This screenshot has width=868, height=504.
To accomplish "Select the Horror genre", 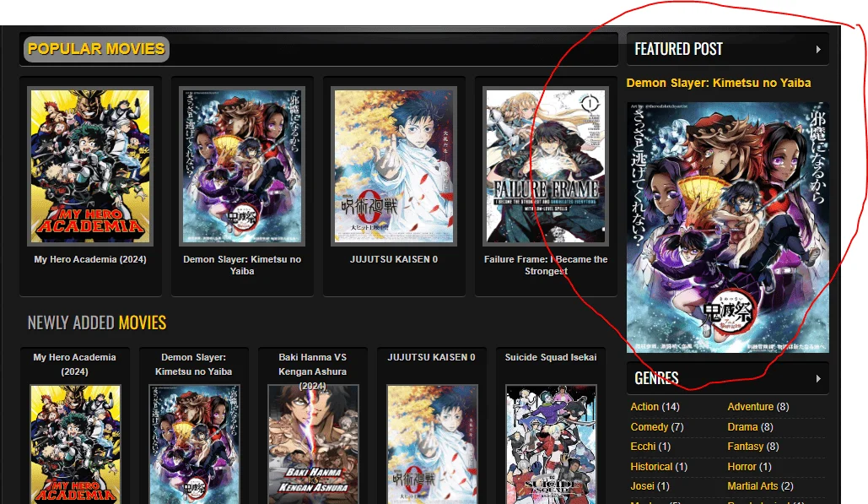I will 741,467.
